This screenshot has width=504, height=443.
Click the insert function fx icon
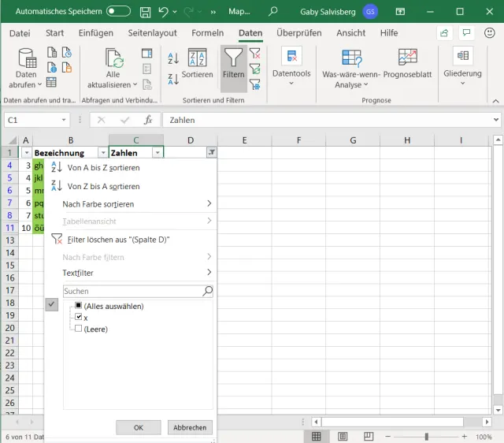pyautogui.click(x=147, y=120)
